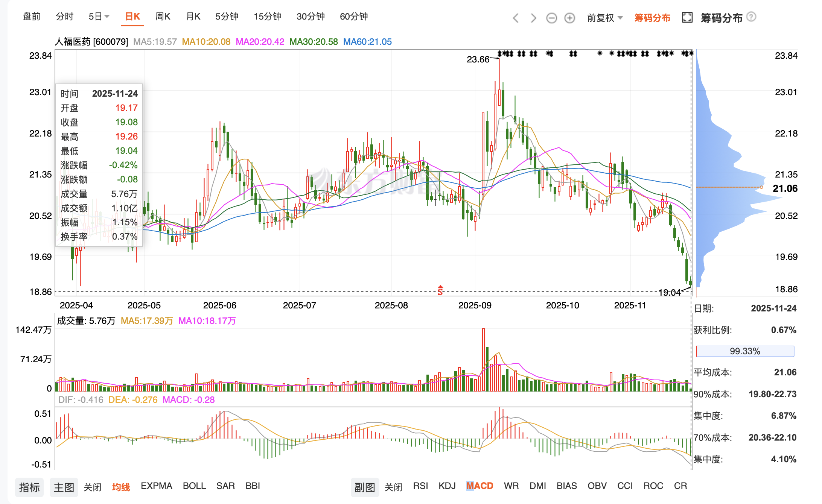Select the BOLL main chart indicator
Viewport: 822px width, 504px height.
click(194, 486)
